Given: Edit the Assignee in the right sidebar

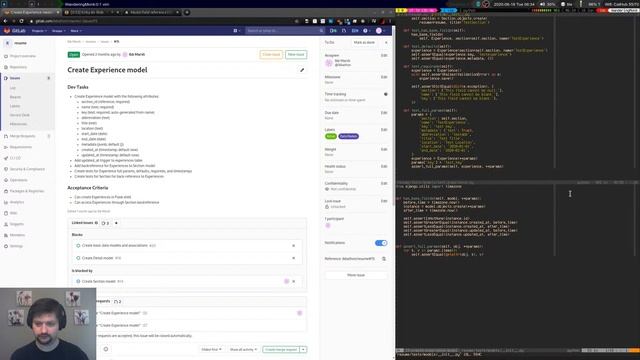Looking at the screenshot, I should point(384,56).
